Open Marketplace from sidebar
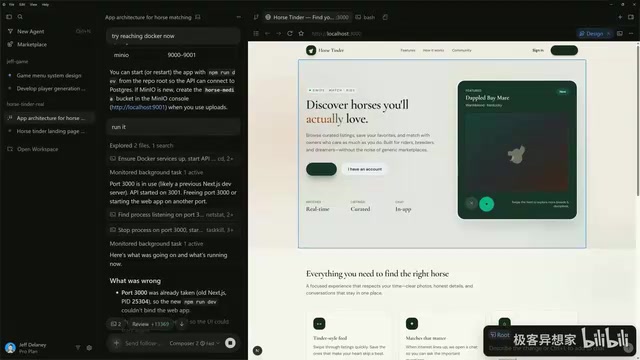640x360 pixels. 32,44
